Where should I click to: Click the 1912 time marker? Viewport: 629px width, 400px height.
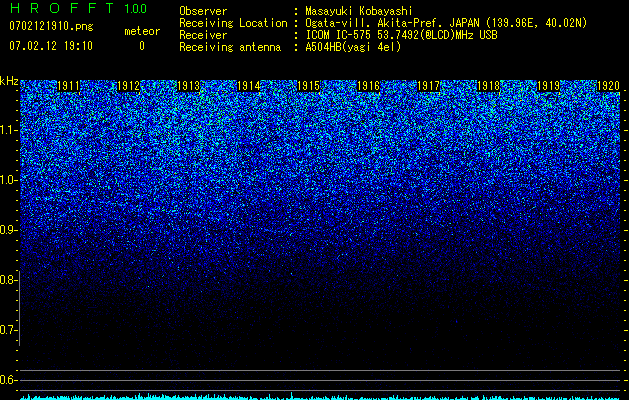coord(128,86)
